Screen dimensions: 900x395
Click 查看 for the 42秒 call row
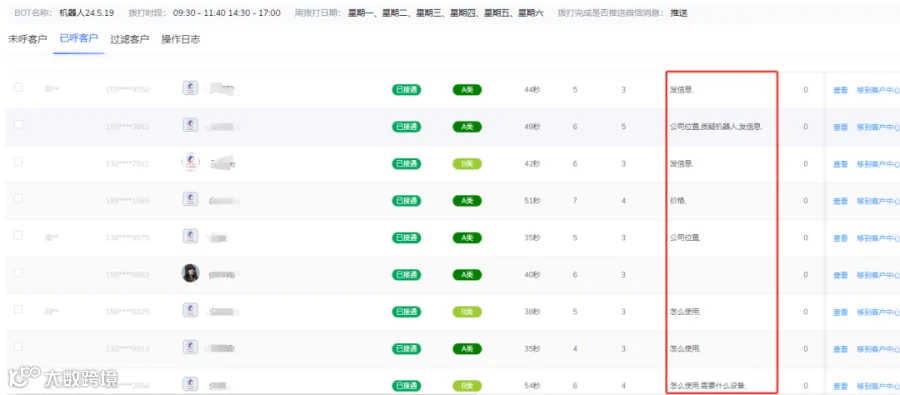840,164
